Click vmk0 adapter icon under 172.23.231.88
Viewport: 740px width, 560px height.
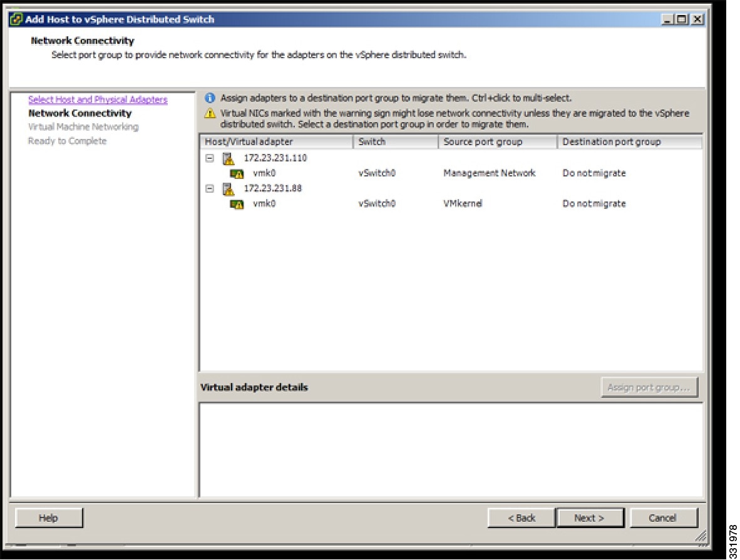pyautogui.click(x=237, y=204)
